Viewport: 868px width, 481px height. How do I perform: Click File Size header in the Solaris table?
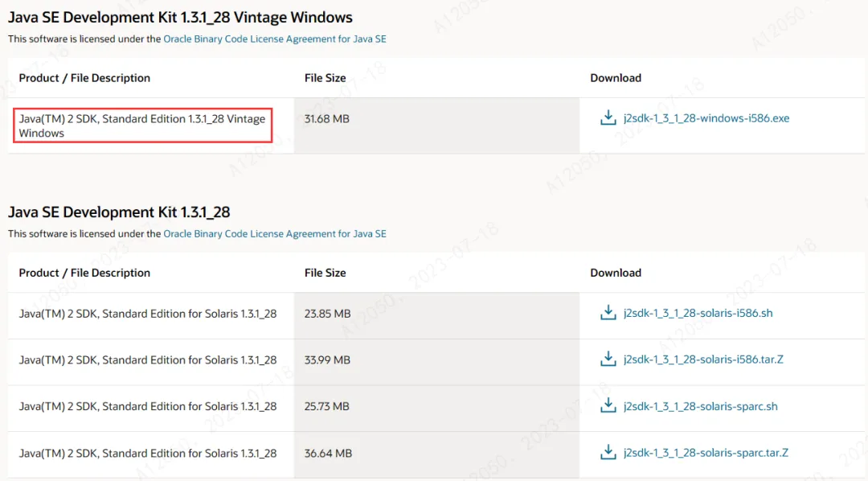pyautogui.click(x=325, y=273)
